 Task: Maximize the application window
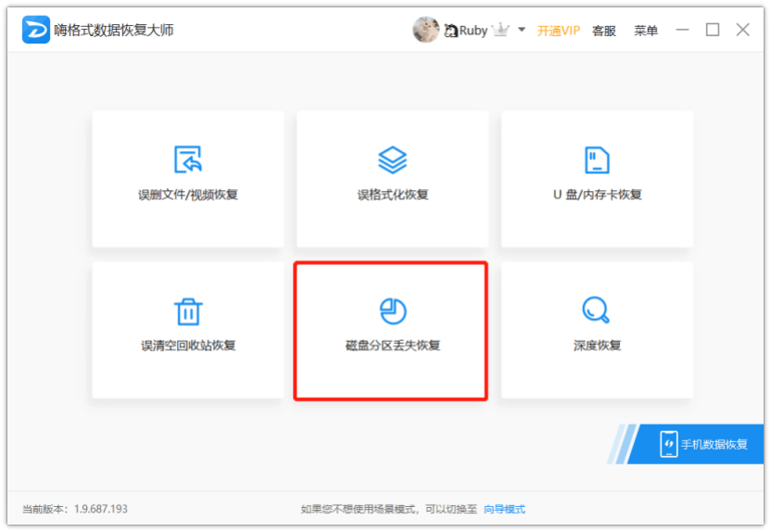(713, 30)
